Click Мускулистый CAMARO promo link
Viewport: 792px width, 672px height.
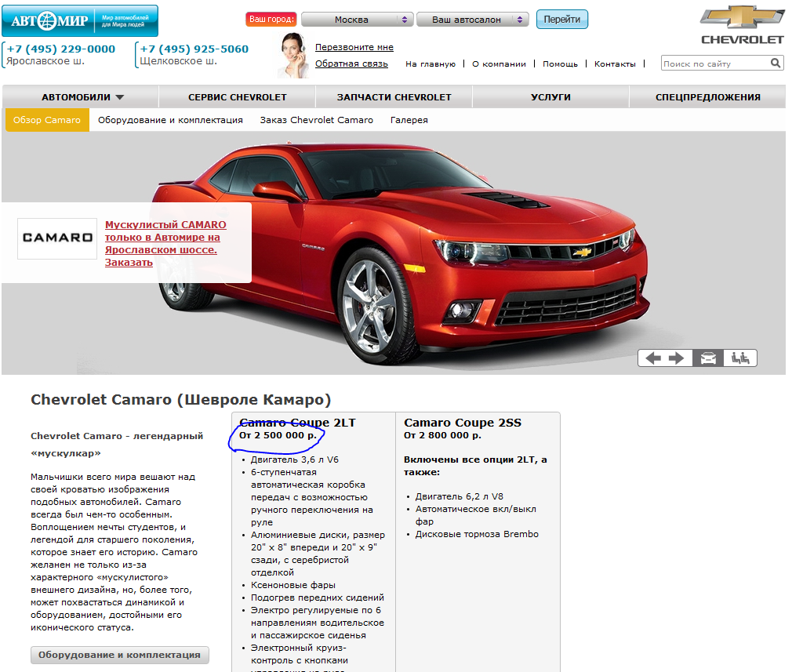[165, 244]
